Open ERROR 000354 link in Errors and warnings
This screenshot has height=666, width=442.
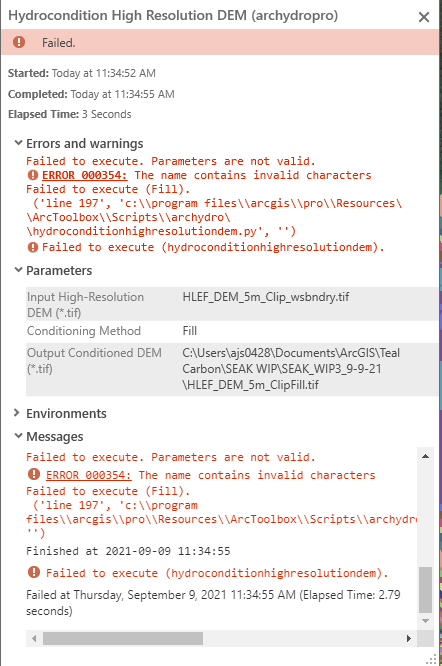pyautogui.click(x=84, y=175)
